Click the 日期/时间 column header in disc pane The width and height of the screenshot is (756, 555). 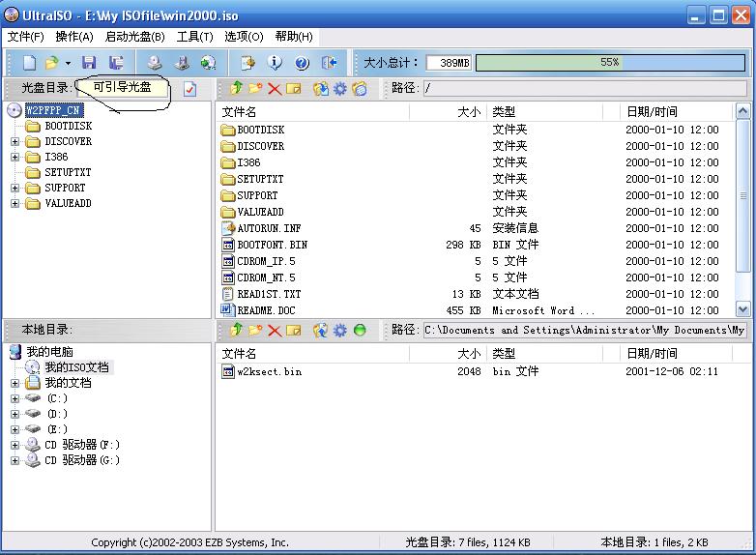coord(676,112)
